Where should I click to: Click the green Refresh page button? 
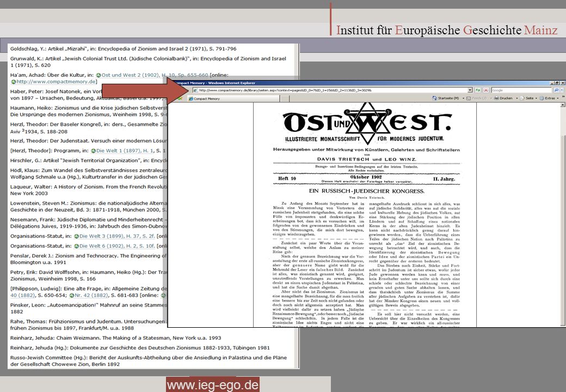[x=478, y=90]
